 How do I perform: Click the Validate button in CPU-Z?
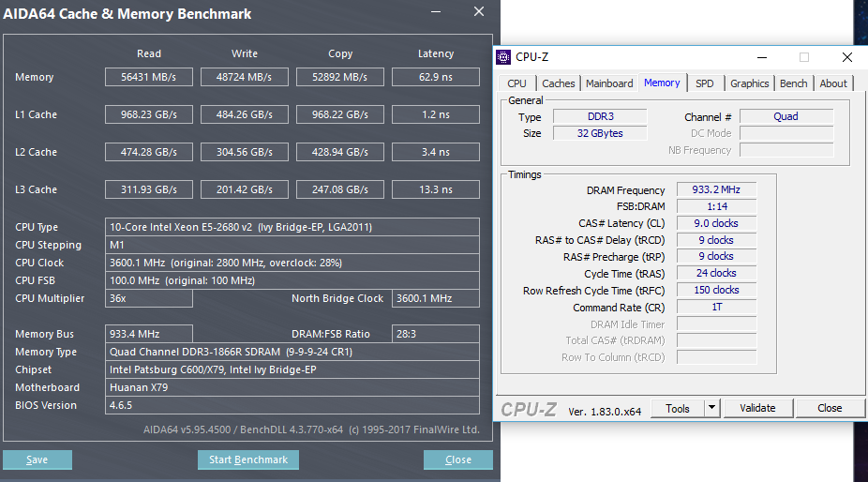(x=757, y=408)
